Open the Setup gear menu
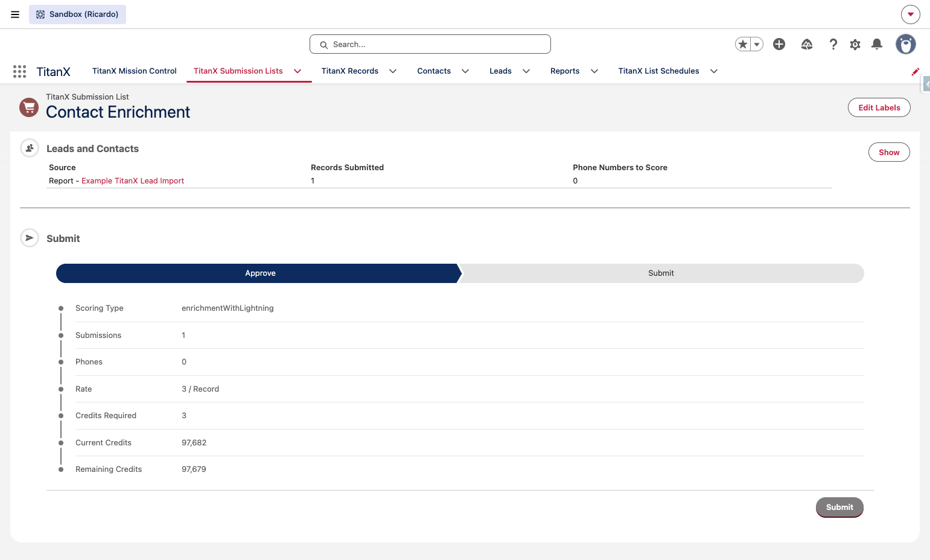The width and height of the screenshot is (930, 560). (855, 44)
